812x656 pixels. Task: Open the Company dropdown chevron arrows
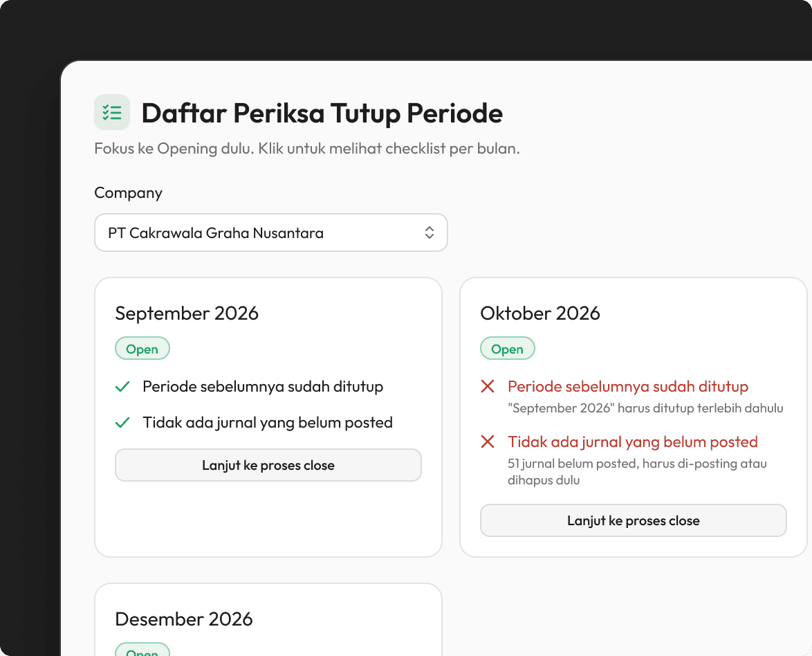pyautogui.click(x=430, y=233)
